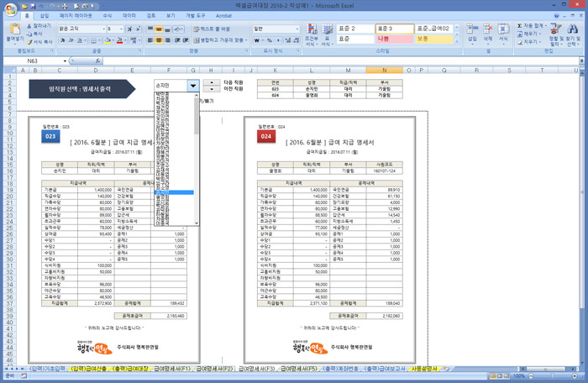Toggle underline formatting
The width and height of the screenshot is (588, 383).
(x=80, y=40)
